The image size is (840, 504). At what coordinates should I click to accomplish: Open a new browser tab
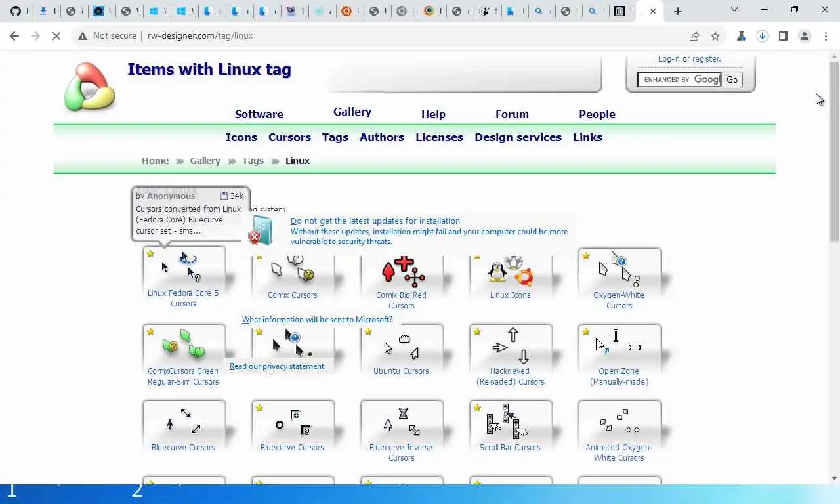[678, 11]
